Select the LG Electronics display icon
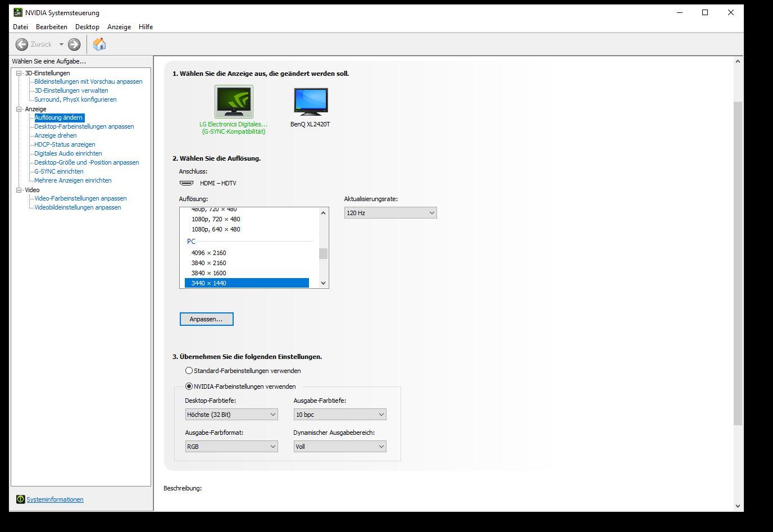This screenshot has height=532, width=773. pos(234,102)
